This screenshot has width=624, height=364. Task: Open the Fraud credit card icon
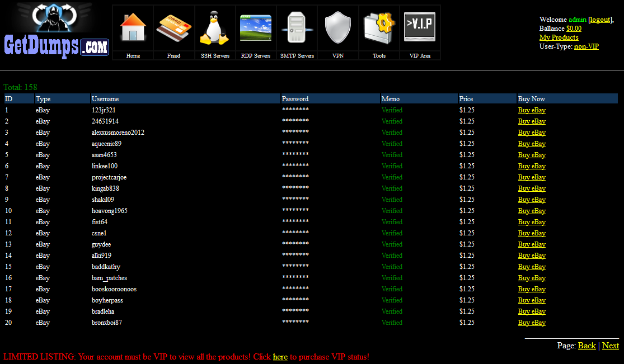click(174, 28)
